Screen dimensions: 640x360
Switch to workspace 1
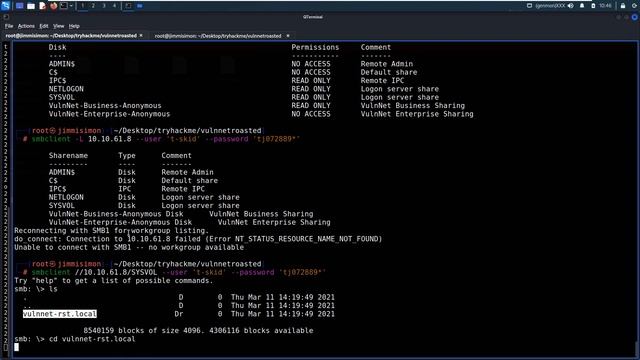82,6
